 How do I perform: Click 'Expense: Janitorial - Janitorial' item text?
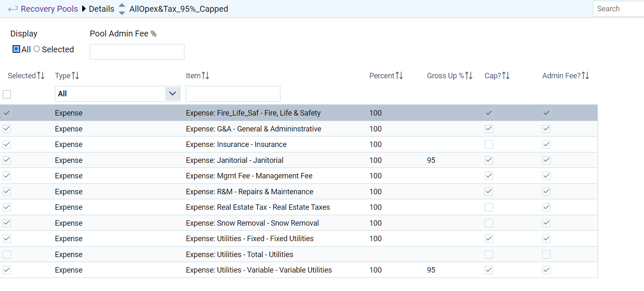coord(235,160)
